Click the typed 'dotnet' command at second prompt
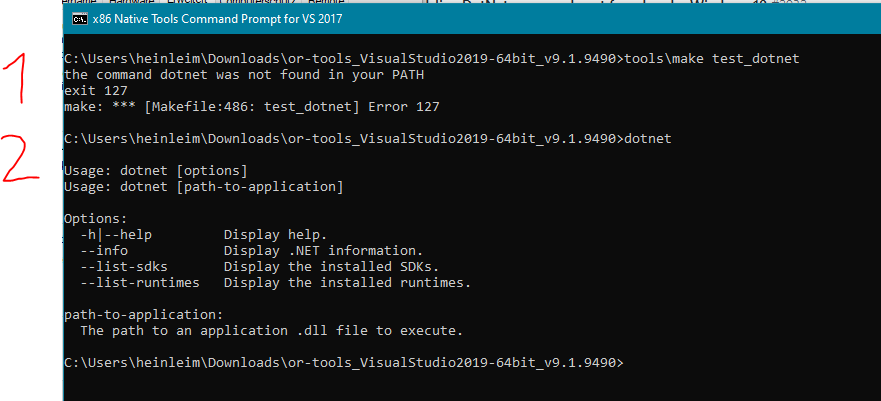Viewport: 881px width, 401px height. click(x=647, y=137)
